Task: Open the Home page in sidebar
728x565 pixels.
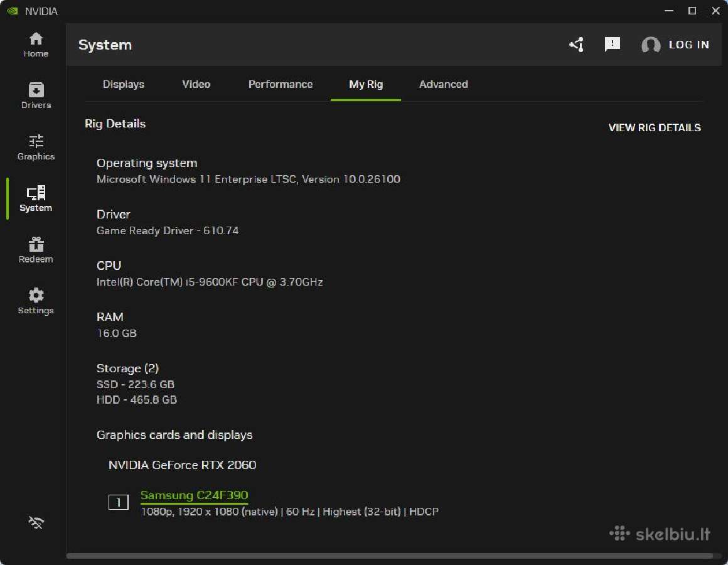Action: (36, 45)
